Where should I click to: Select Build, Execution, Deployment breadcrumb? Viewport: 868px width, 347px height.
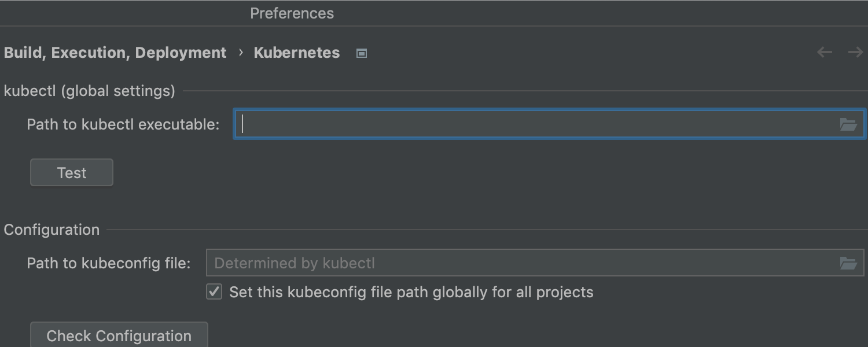[115, 53]
